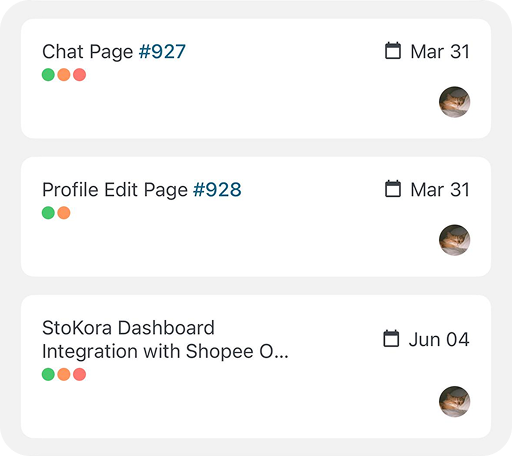Click calendar icon beside Jun 04

tap(391, 339)
